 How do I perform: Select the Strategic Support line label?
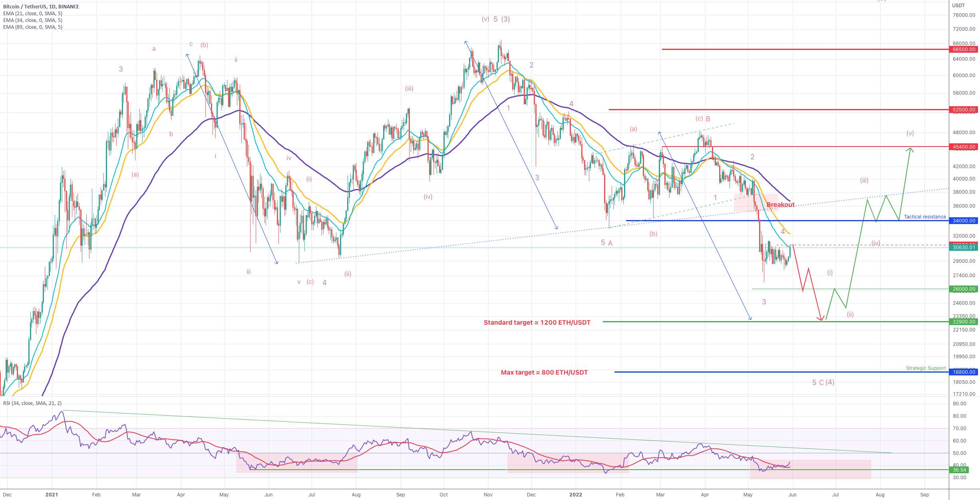[x=926, y=368]
